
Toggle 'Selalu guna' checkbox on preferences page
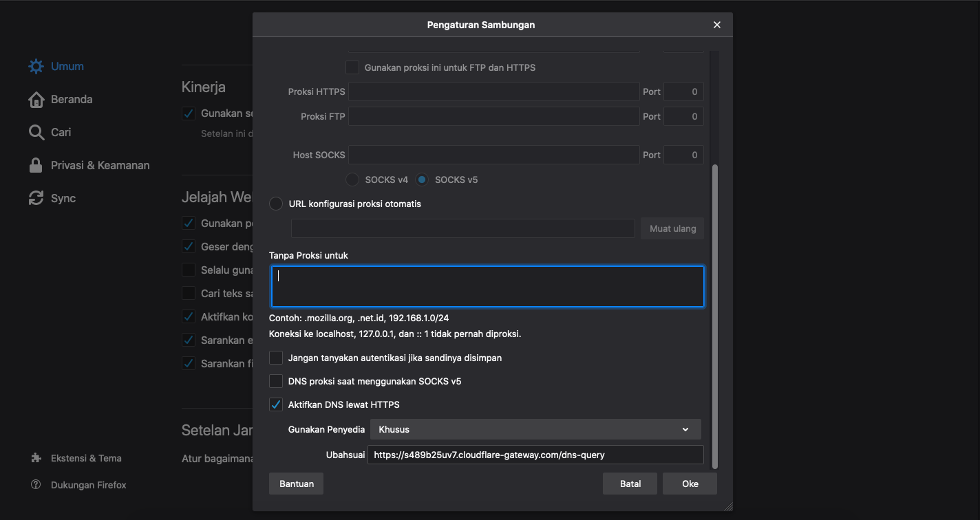coord(189,270)
